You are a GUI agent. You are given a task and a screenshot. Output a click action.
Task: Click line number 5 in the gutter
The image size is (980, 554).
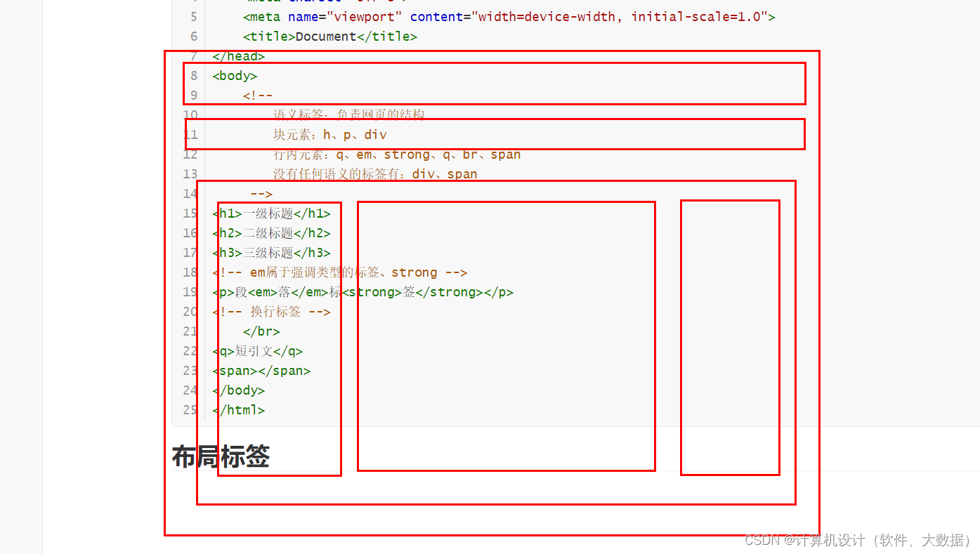pyautogui.click(x=194, y=17)
